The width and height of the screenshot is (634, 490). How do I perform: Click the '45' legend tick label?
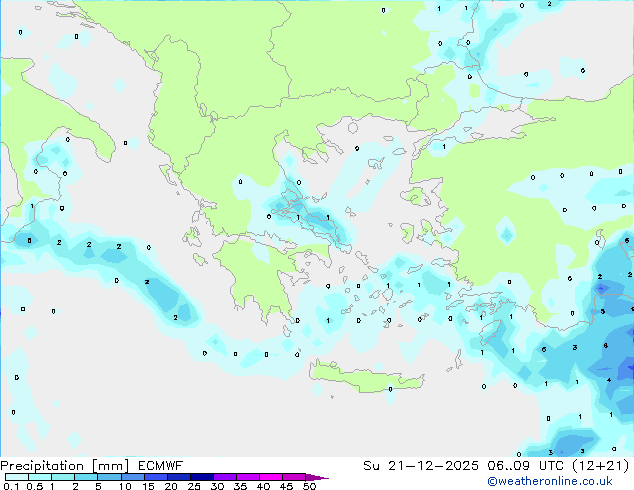286,486
